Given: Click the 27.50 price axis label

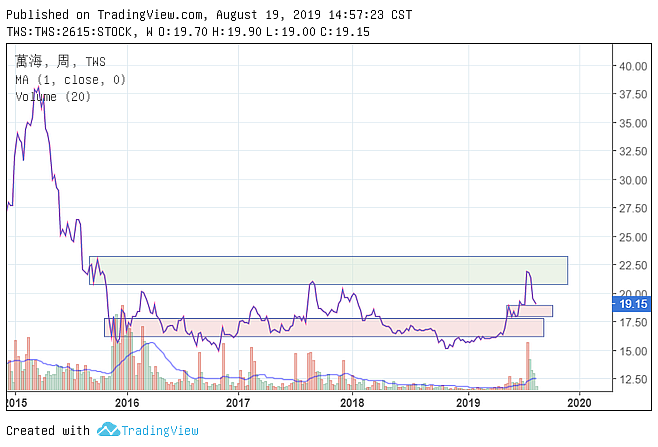Looking at the screenshot, I should click(x=633, y=209).
